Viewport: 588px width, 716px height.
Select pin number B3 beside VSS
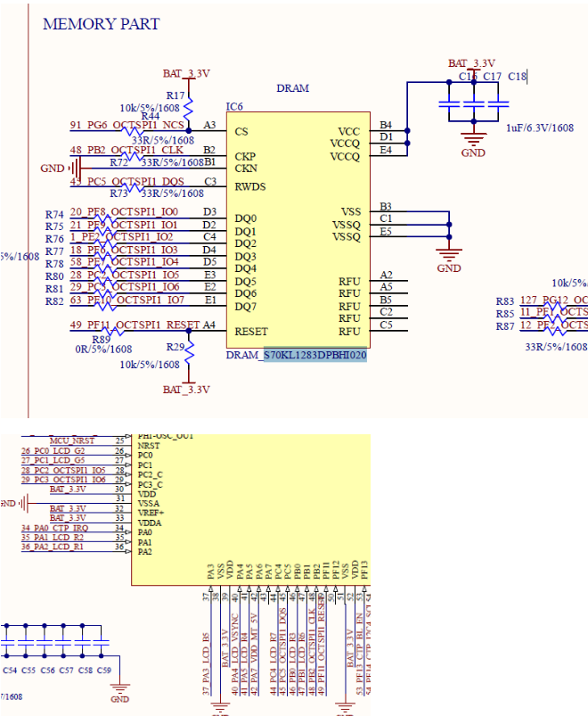(x=386, y=206)
